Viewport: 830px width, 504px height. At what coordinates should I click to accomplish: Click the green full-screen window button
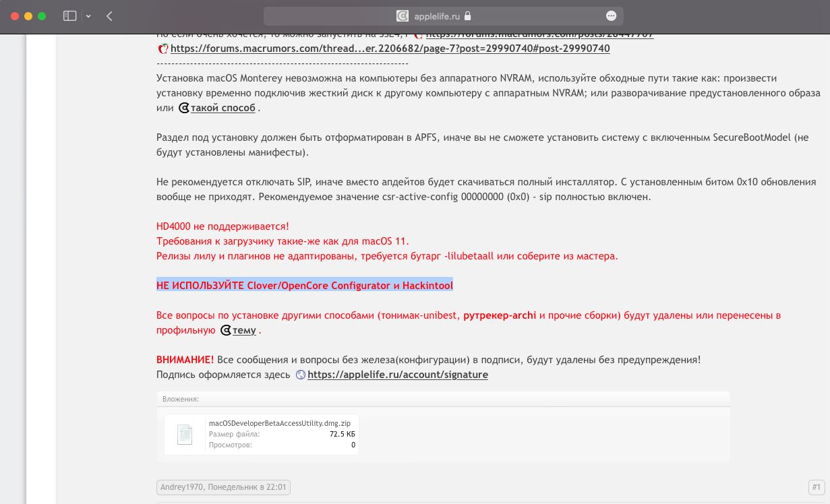[42, 15]
